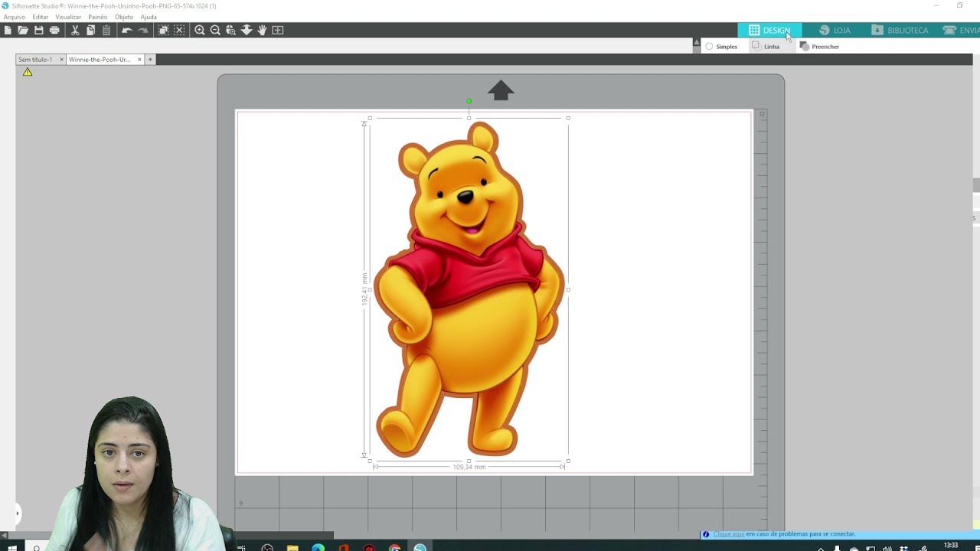Open the BIBLIOTECA library tab
Viewport: 980px width, 551px height.
(x=900, y=30)
